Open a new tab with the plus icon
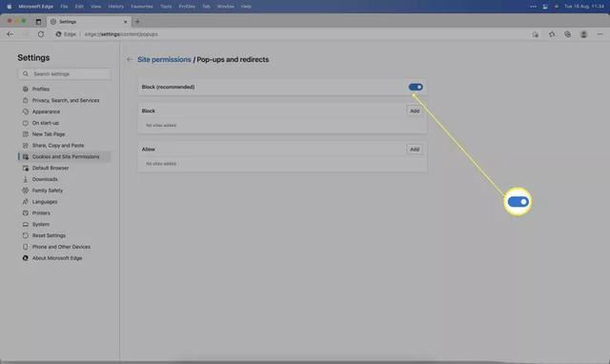This screenshot has width=610, height=364. click(137, 22)
